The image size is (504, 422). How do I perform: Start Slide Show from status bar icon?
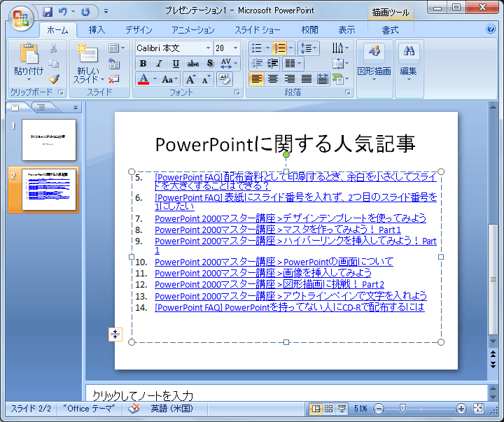[342, 409]
